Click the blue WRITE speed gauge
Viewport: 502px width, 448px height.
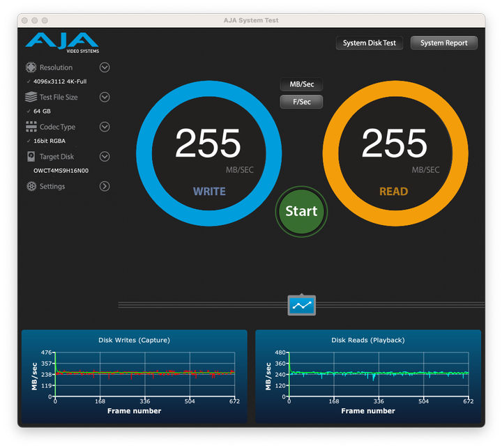coord(208,154)
